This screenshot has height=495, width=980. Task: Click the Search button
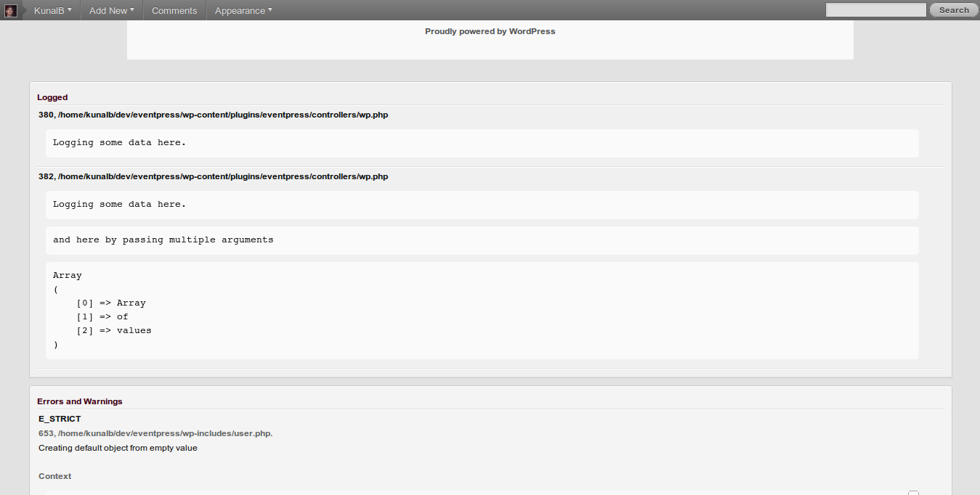[954, 10]
